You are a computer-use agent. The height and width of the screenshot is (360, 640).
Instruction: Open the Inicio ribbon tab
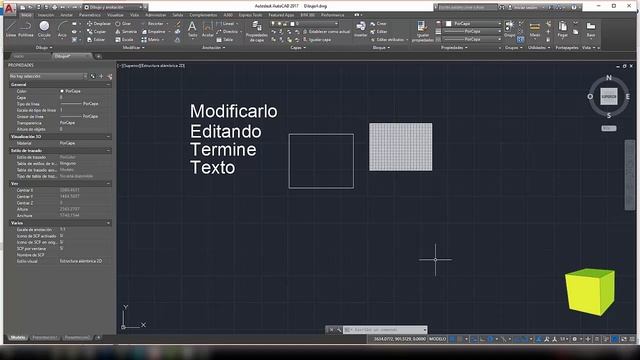point(26,15)
